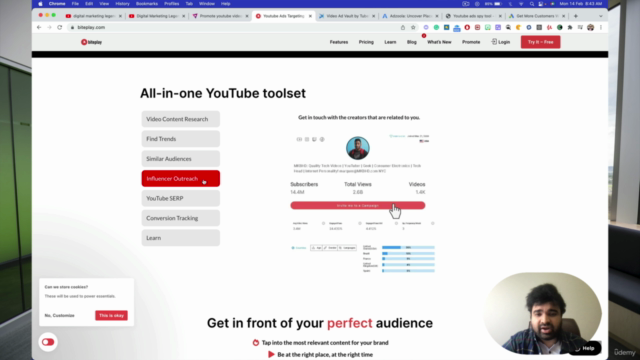Click the Subscribers label
The image size is (640, 360).
coord(304,184)
